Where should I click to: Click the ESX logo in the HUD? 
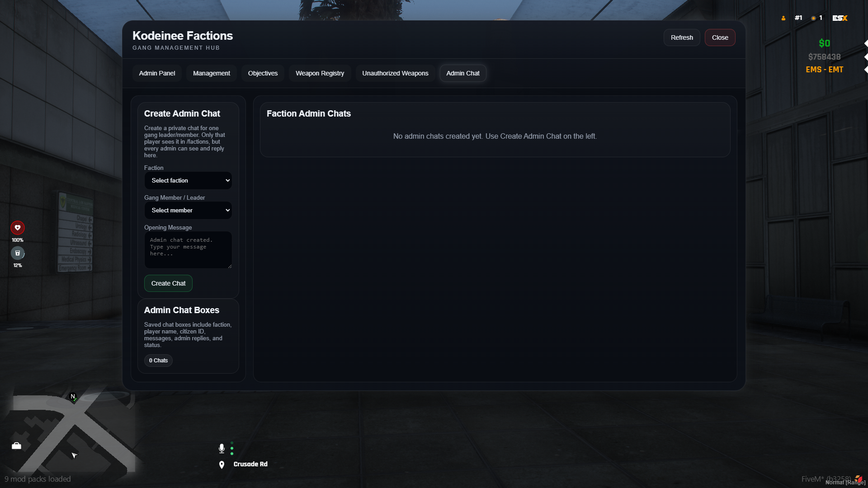[840, 18]
